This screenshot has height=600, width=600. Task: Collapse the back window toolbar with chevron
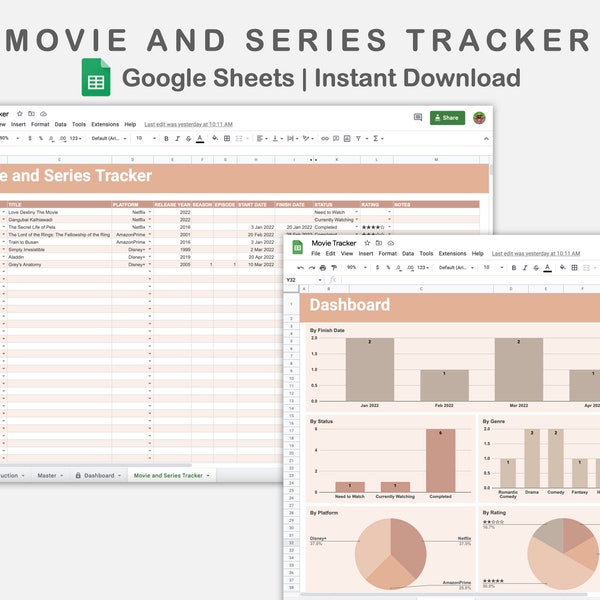486,139
